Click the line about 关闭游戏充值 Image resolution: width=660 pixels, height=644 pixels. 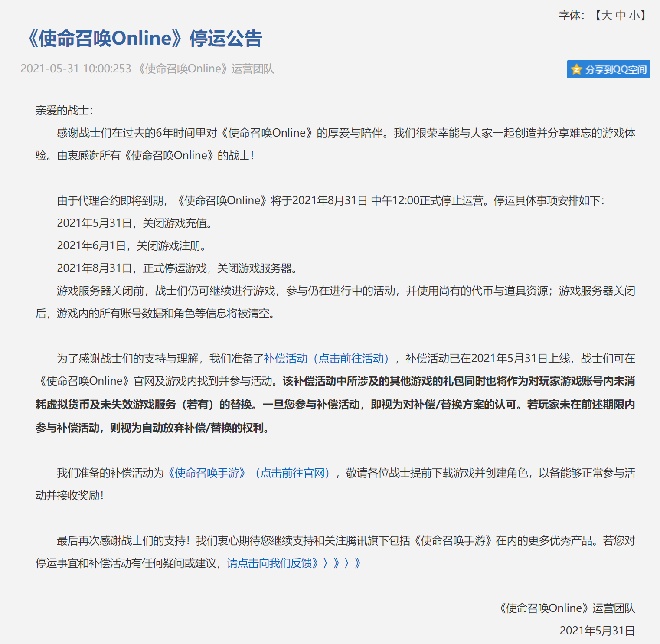135,223
